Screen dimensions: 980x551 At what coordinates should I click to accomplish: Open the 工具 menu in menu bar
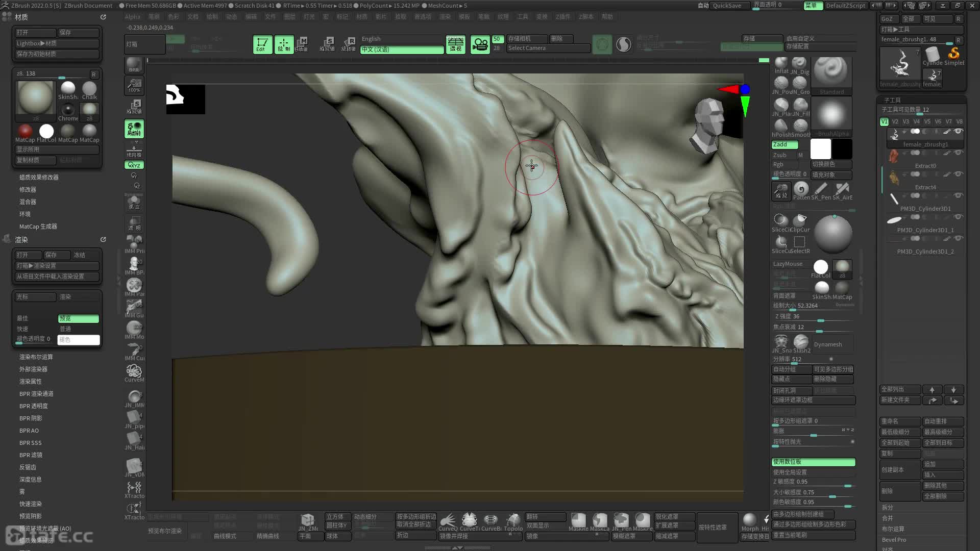(x=523, y=16)
